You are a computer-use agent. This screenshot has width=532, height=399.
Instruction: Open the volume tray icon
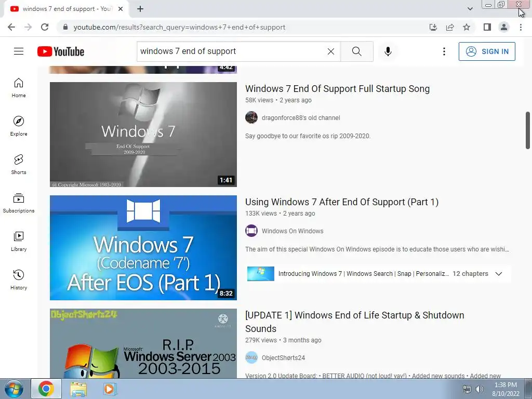pyautogui.click(x=480, y=389)
